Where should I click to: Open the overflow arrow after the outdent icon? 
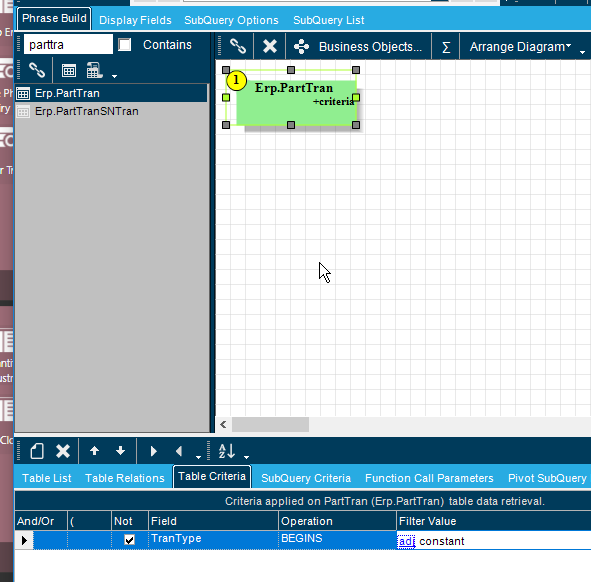[198, 457]
